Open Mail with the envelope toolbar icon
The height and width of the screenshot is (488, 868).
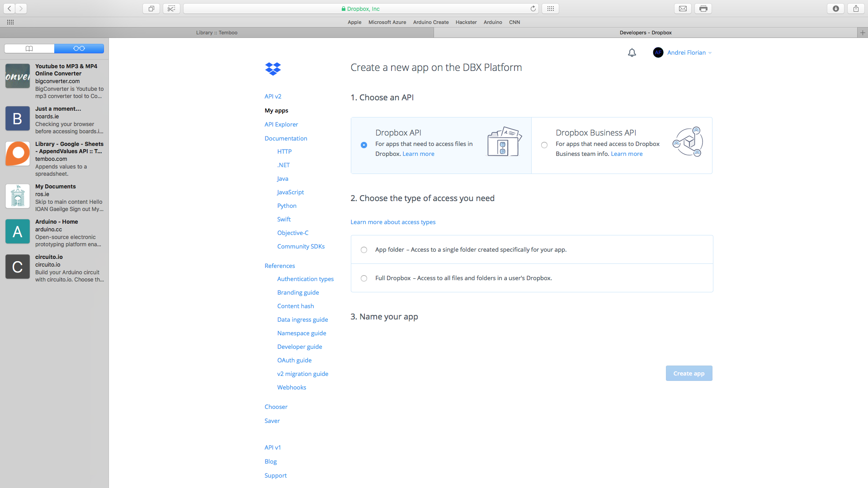[683, 8]
